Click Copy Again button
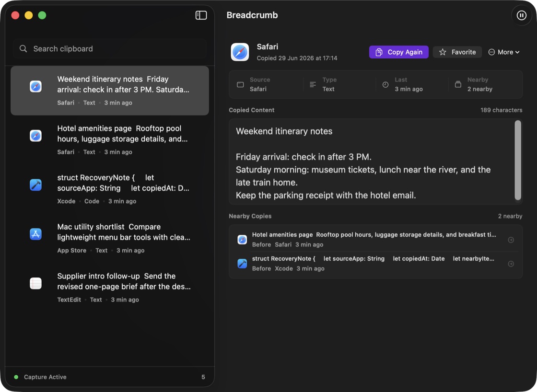537x392 pixels. tap(398, 52)
